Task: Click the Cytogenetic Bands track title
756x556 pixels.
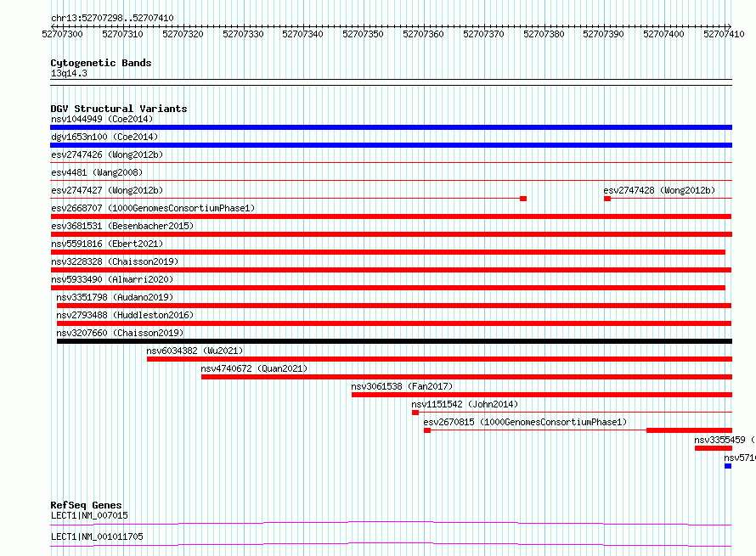Action: tap(101, 63)
